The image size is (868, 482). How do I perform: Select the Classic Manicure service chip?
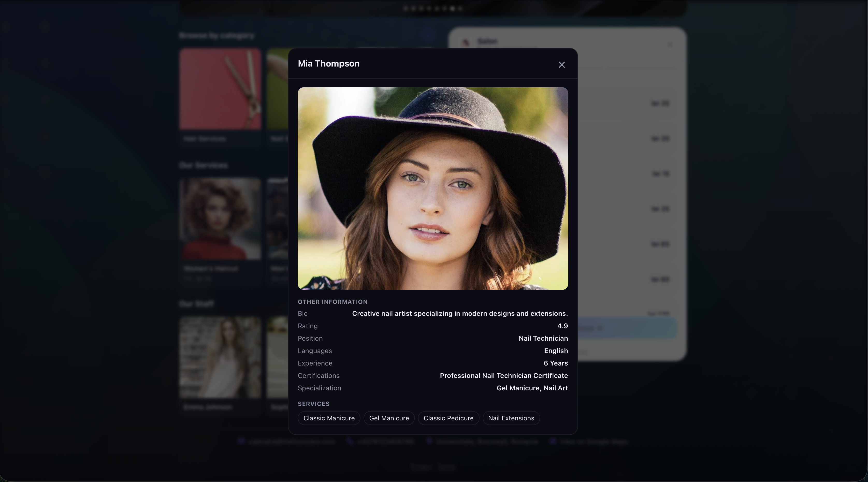329,418
